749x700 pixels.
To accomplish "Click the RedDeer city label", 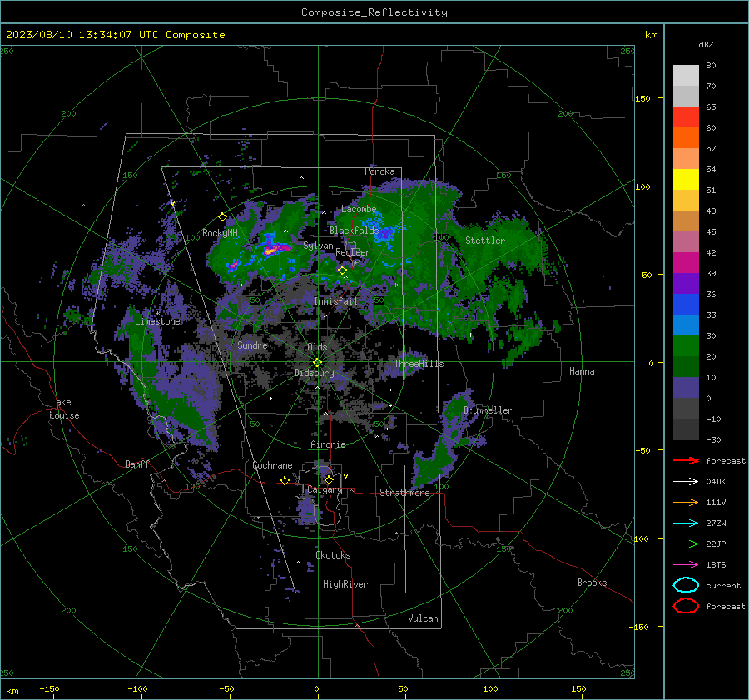I will [x=353, y=252].
